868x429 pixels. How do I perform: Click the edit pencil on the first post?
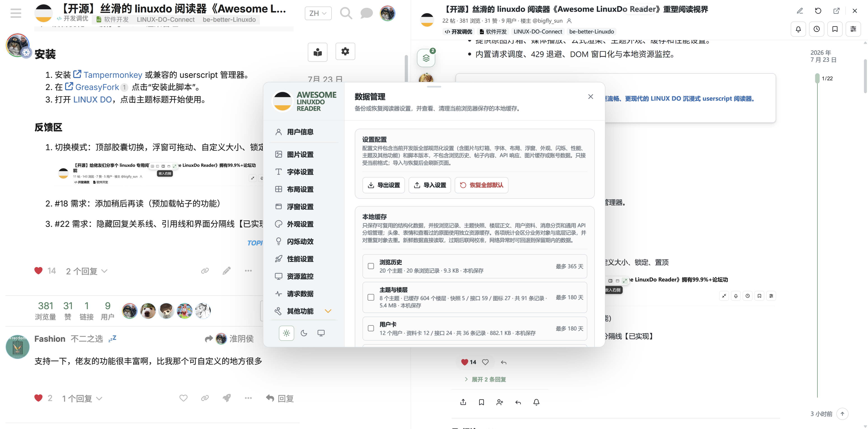pyautogui.click(x=226, y=270)
